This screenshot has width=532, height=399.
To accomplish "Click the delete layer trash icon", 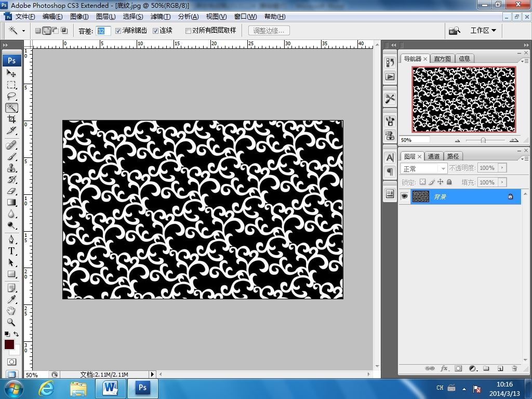I will click(514, 368).
